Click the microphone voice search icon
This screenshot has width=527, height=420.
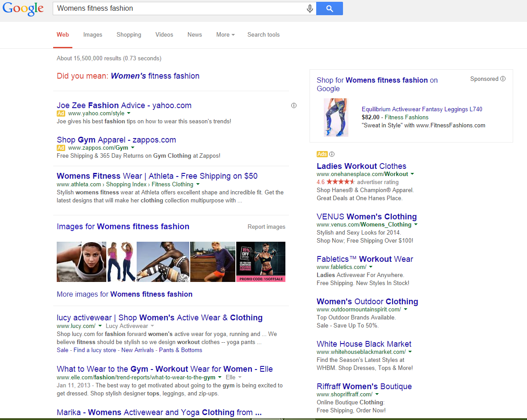coord(310,8)
